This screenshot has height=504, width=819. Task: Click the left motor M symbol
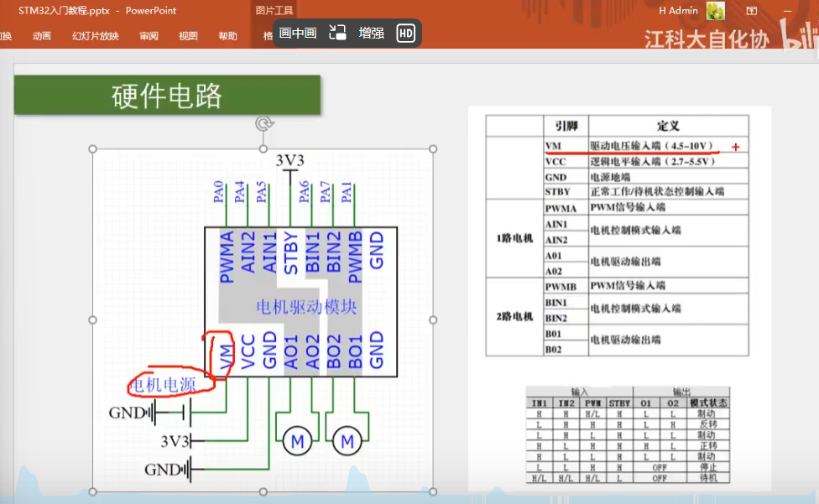pos(297,441)
